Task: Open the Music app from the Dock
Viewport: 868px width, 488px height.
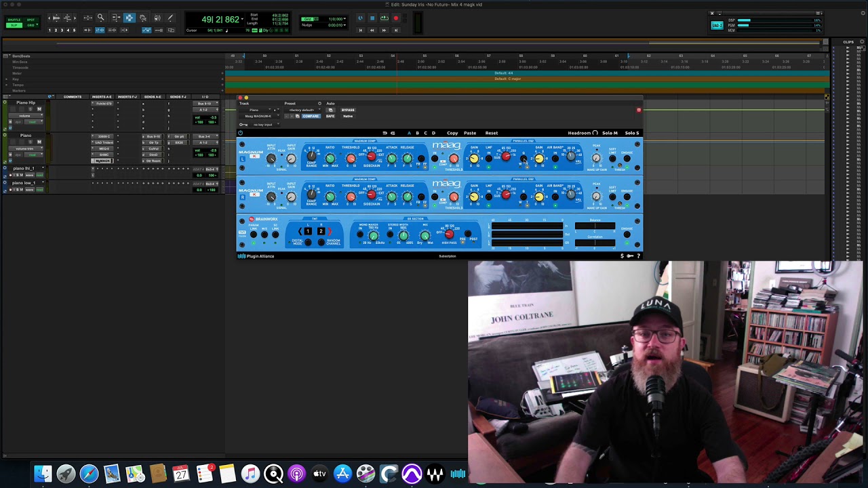Action: (x=250, y=473)
